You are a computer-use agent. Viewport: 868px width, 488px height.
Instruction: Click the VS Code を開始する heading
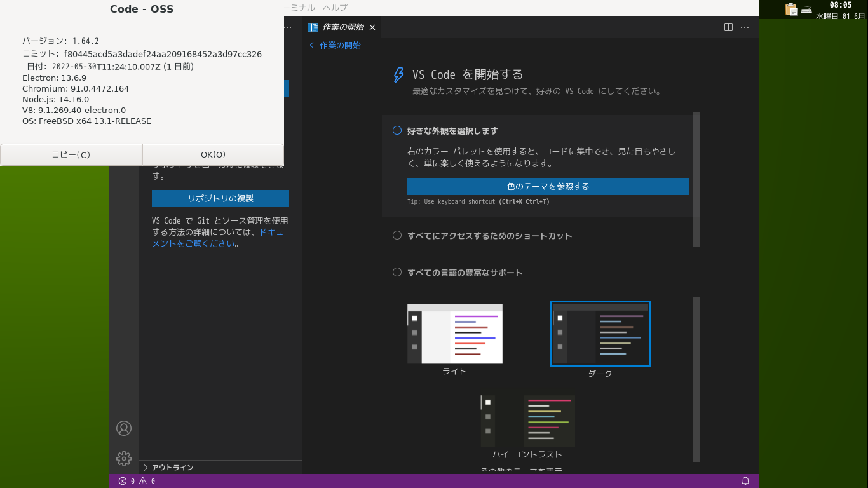point(468,74)
